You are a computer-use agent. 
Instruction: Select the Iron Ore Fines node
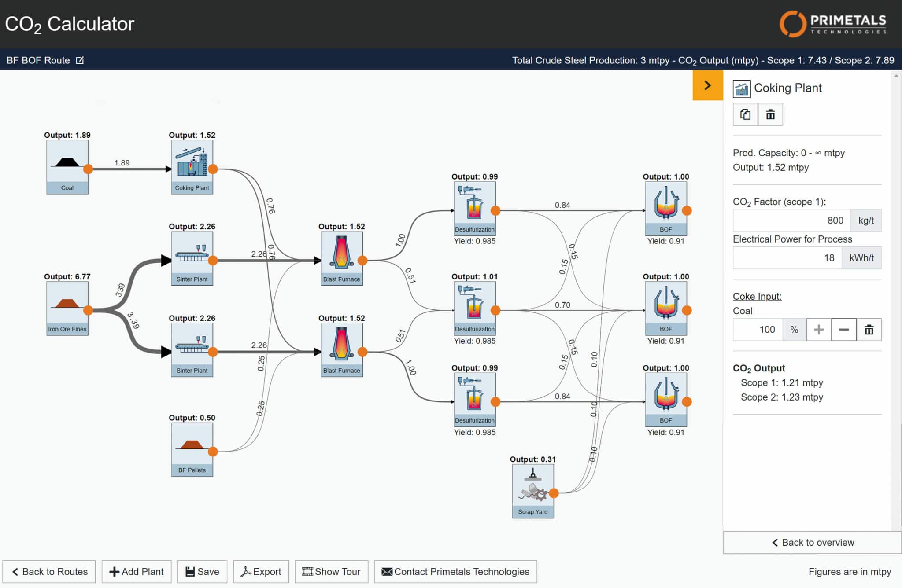point(67,308)
